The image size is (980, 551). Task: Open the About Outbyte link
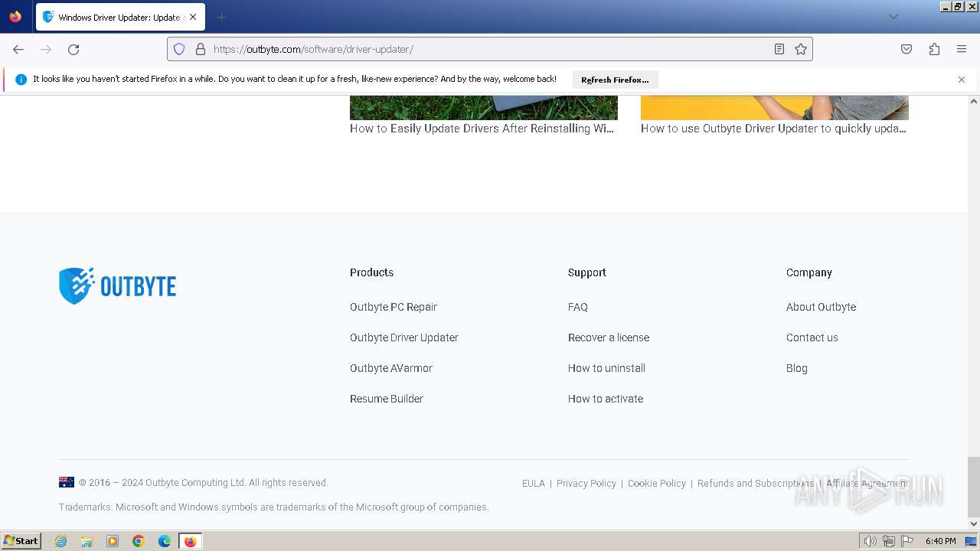coord(821,307)
